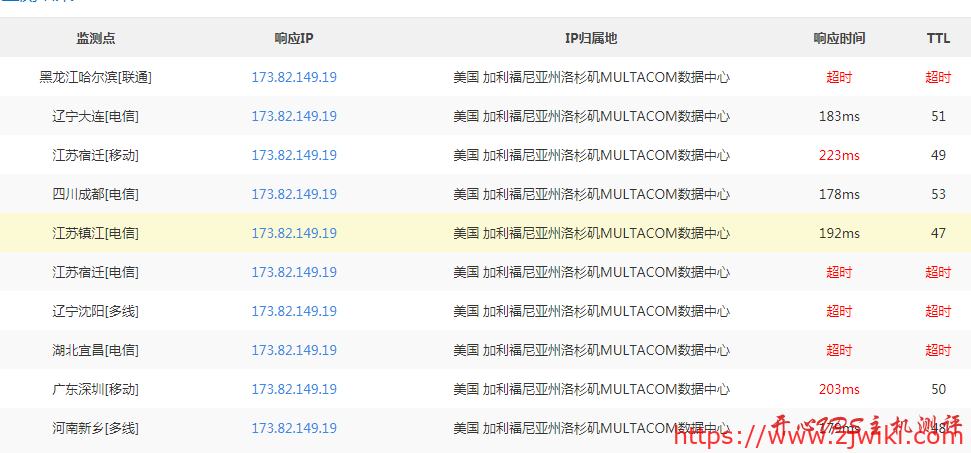
Task: Open the IP link in the 广东深圳[移动] row
Action: point(294,389)
